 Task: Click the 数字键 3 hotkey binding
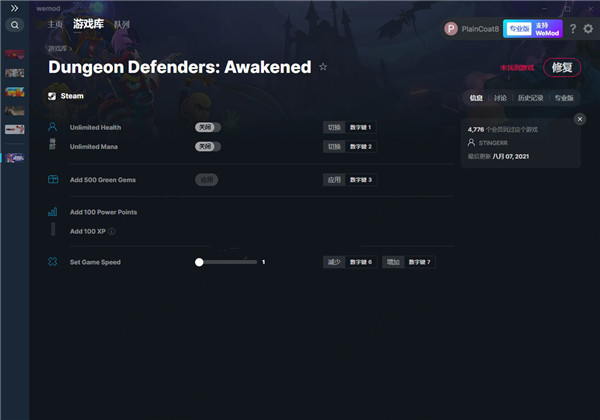coord(361,180)
